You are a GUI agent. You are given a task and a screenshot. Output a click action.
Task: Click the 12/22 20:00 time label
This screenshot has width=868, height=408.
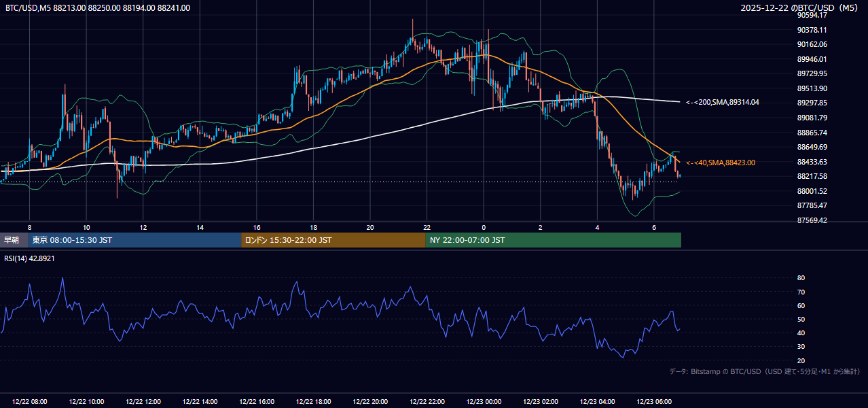point(370,402)
